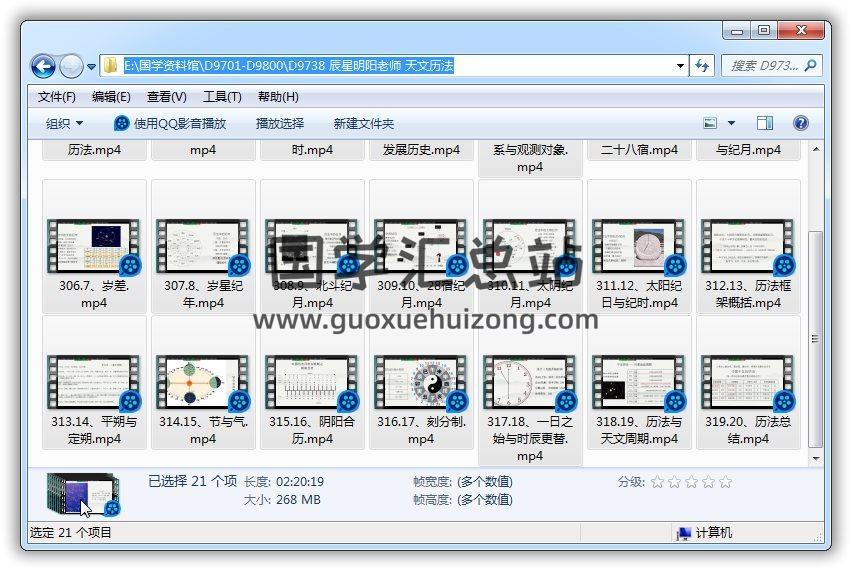The image size is (852, 571).
Task: Select video thumbnail 313.14、平朔与定朔.mp4
Action: coord(94,382)
